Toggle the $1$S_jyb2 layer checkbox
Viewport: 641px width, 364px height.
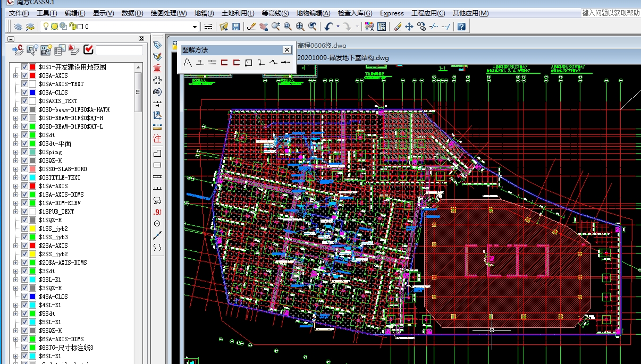[x=24, y=228]
